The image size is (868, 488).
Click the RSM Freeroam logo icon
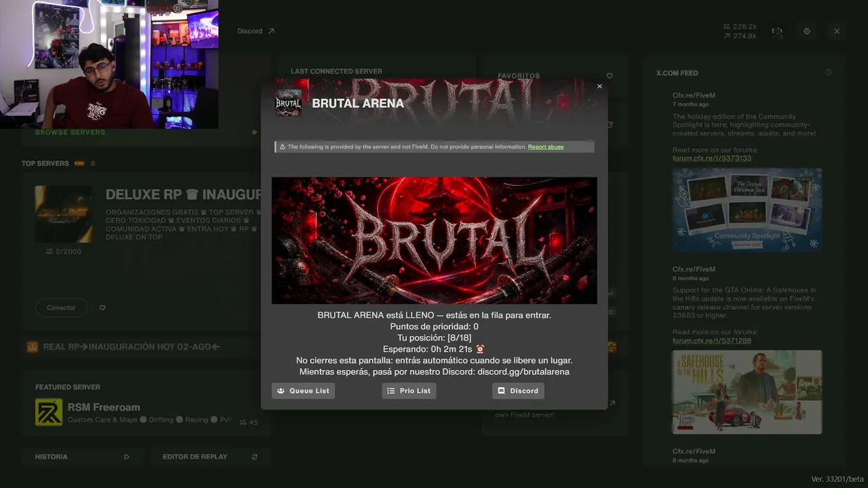tap(49, 413)
